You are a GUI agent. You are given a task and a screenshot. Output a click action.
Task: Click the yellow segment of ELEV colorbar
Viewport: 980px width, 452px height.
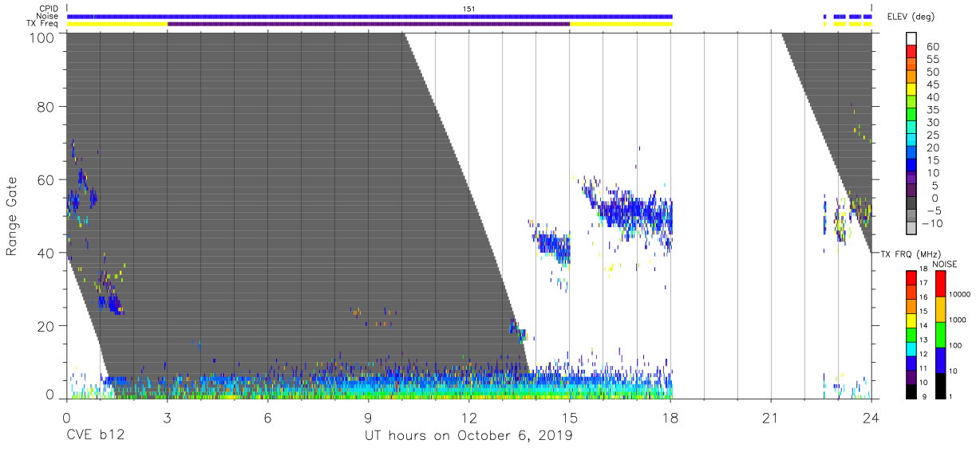[911, 89]
